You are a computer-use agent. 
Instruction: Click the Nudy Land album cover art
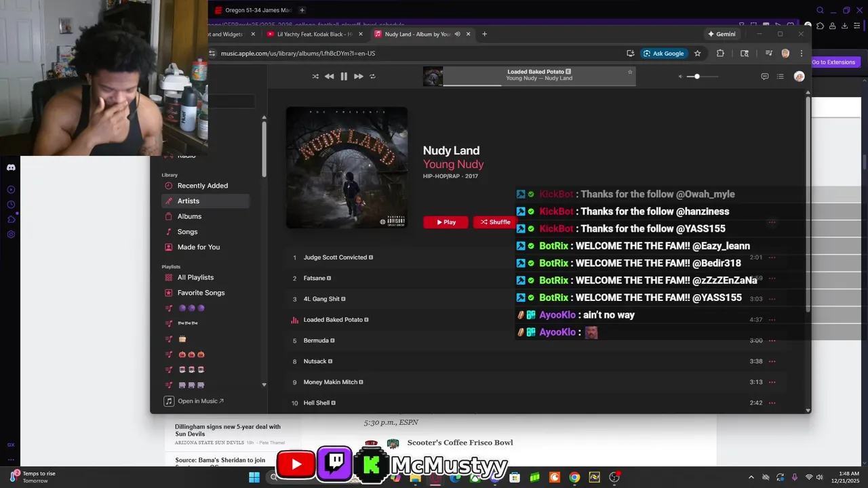[347, 167]
